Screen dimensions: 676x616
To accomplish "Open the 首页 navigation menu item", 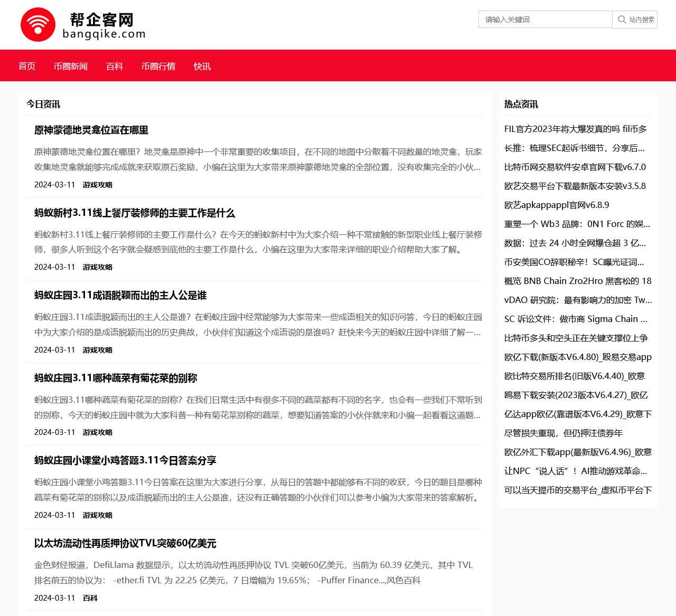I will (27, 65).
